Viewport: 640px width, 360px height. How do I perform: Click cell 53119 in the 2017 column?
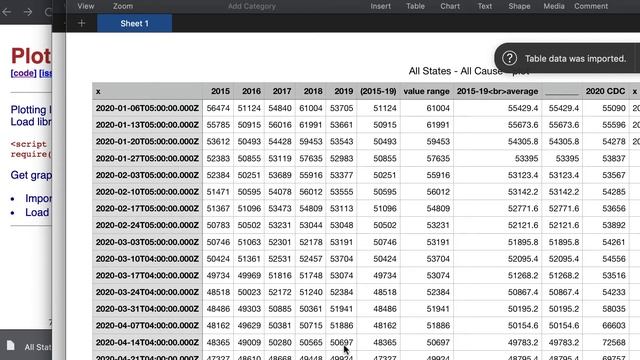[x=280, y=158]
